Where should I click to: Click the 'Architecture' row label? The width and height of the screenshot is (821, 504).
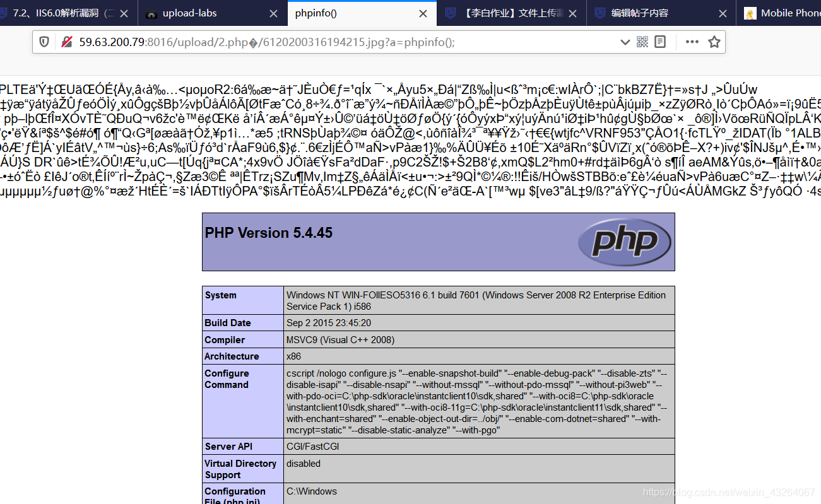point(232,356)
